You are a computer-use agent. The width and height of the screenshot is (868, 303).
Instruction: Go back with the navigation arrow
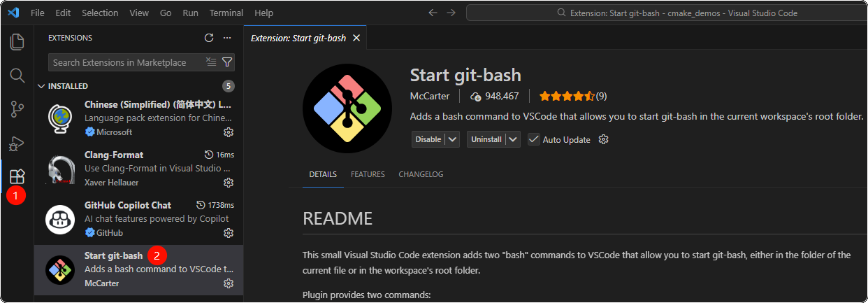click(x=433, y=13)
